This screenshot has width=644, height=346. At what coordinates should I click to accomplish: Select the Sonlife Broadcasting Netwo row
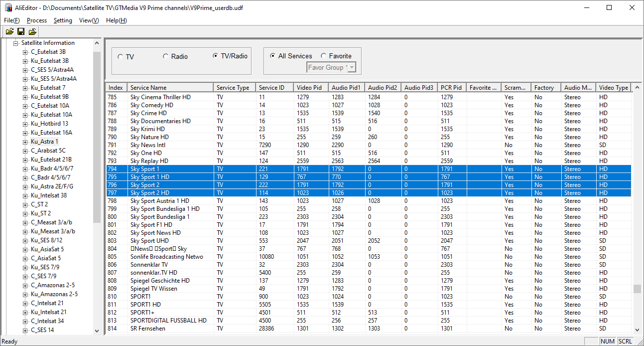tap(369, 257)
